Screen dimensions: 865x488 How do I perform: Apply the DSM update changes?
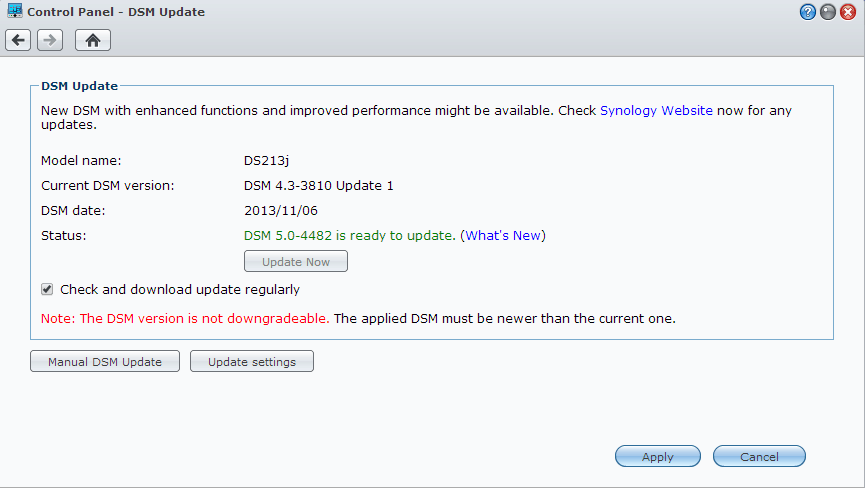click(x=657, y=457)
